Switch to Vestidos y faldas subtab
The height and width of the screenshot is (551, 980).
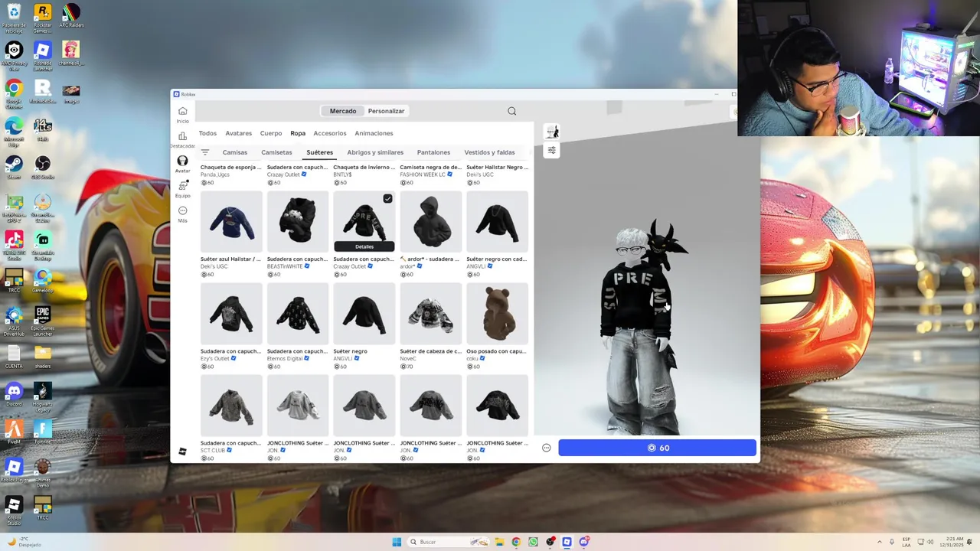pyautogui.click(x=489, y=152)
